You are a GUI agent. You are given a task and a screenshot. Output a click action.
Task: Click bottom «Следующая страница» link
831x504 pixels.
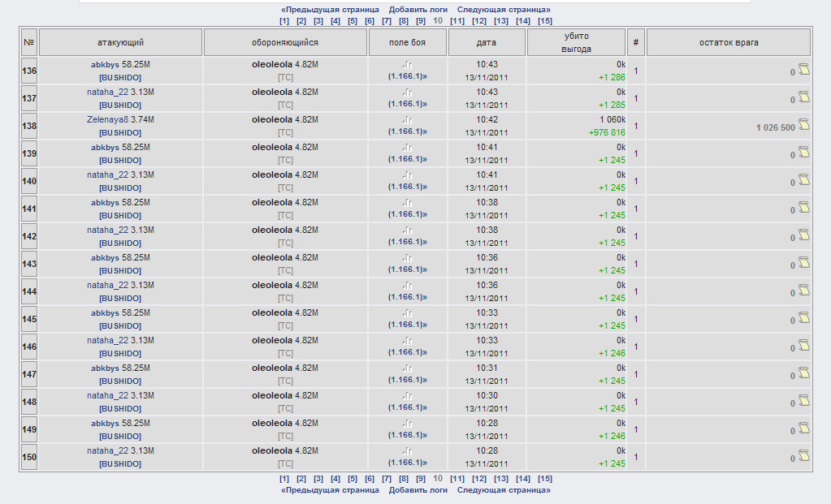(504, 490)
